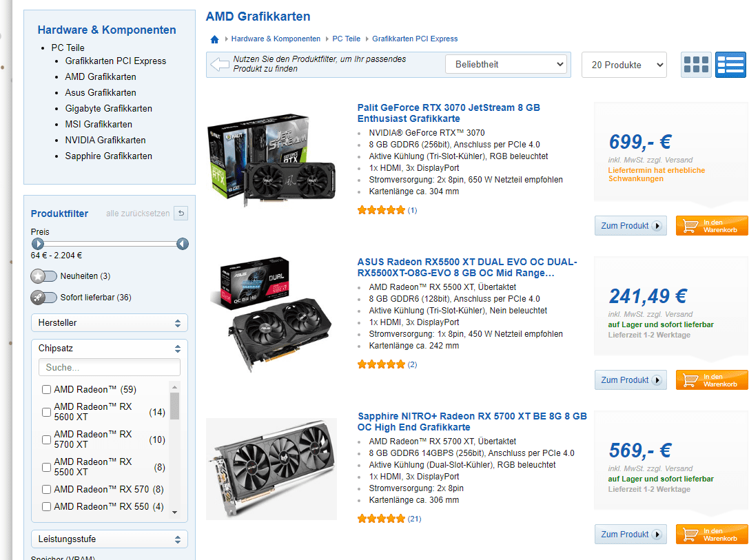Open AMD Grafikkarten sidebar category
This screenshot has width=749, height=560.
tap(101, 77)
